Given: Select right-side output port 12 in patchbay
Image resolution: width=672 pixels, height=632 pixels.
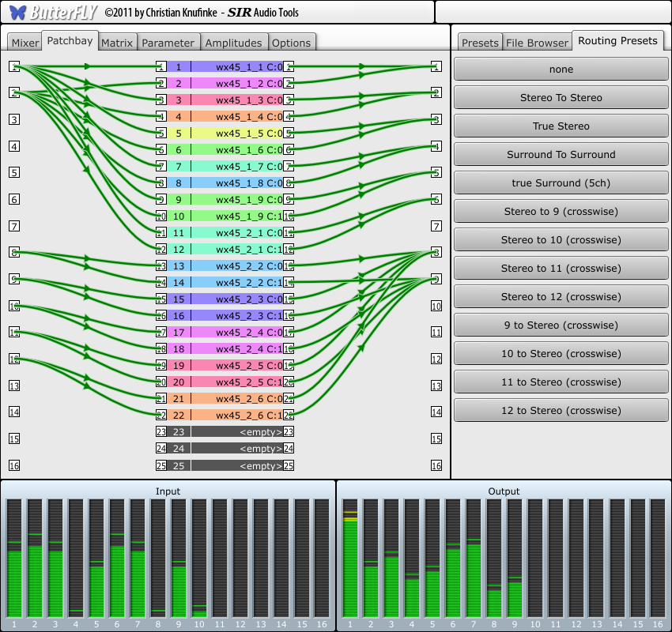Looking at the screenshot, I should 436,359.
